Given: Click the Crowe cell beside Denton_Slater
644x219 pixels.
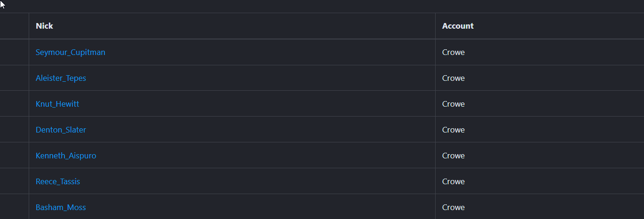Looking at the screenshot, I should (453, 130).
